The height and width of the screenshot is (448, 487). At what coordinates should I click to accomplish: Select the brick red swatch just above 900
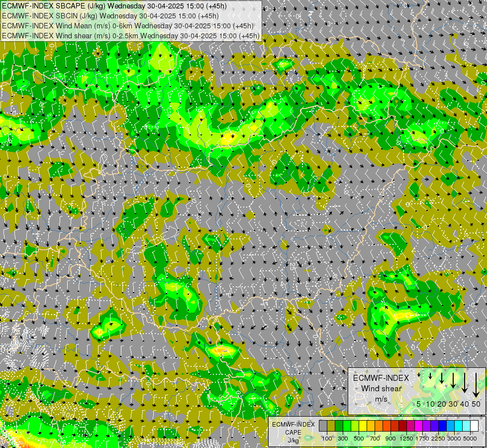pos(395,426)
